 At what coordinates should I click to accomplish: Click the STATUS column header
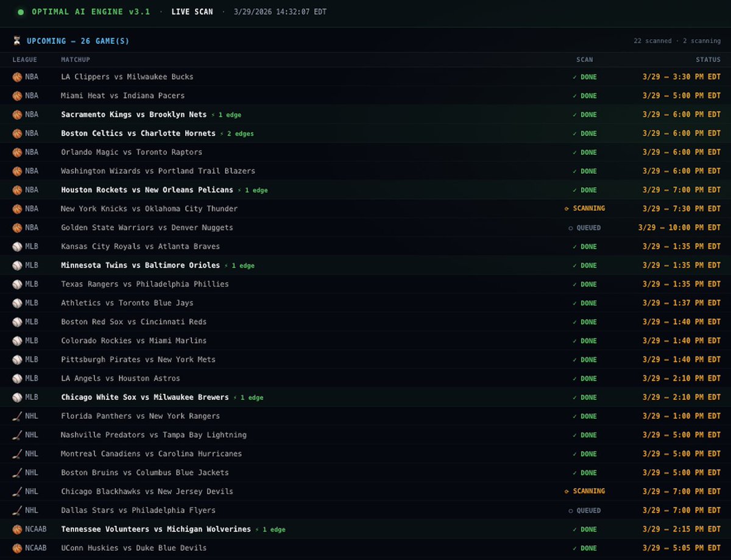[708, 60]
